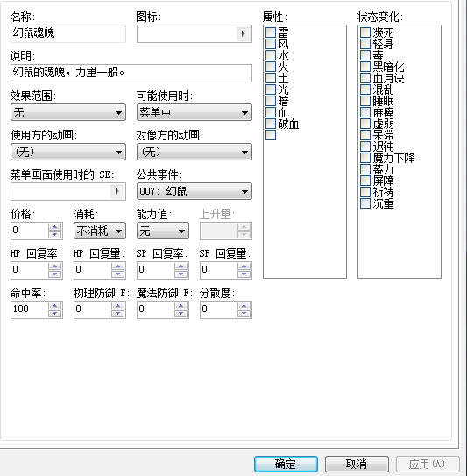
Task: Click the 价格 number field
Action: pyautogui.click(x=30, y=231)
